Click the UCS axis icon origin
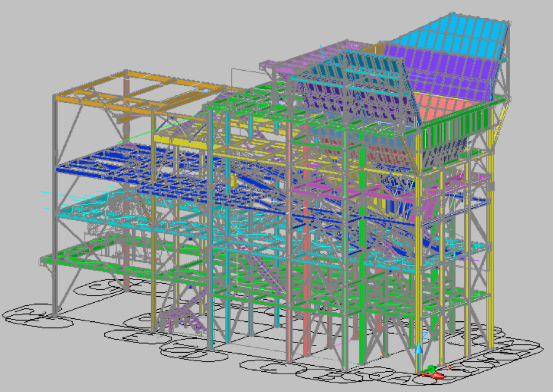553x392 pixels. pos(419,372)
